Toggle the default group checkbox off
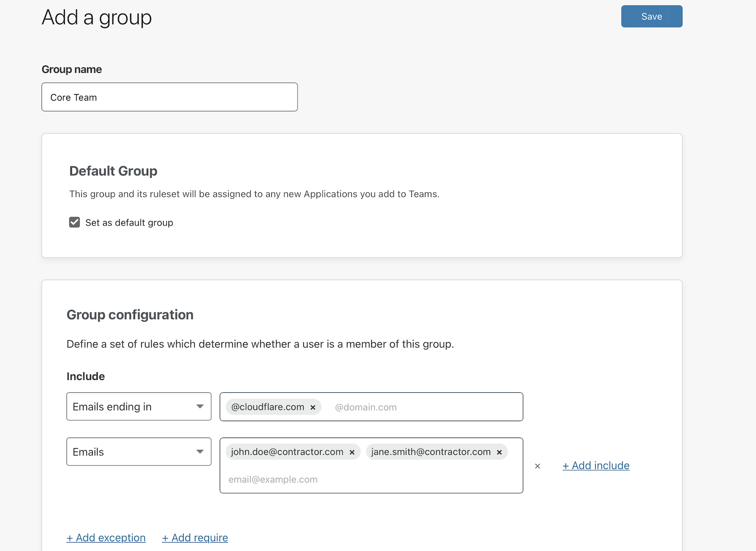Image resolution: width=756 pixels, height=551 pixels. coord(74,222)
